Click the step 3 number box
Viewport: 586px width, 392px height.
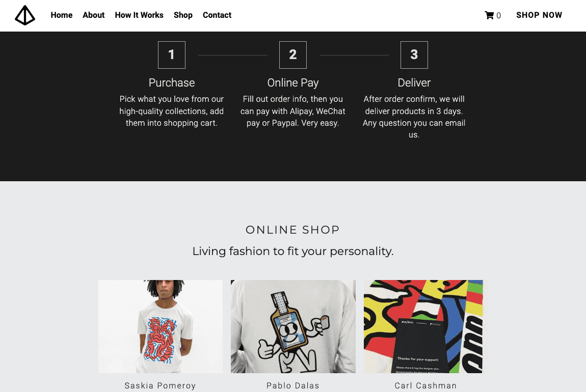tap(414, 55)
